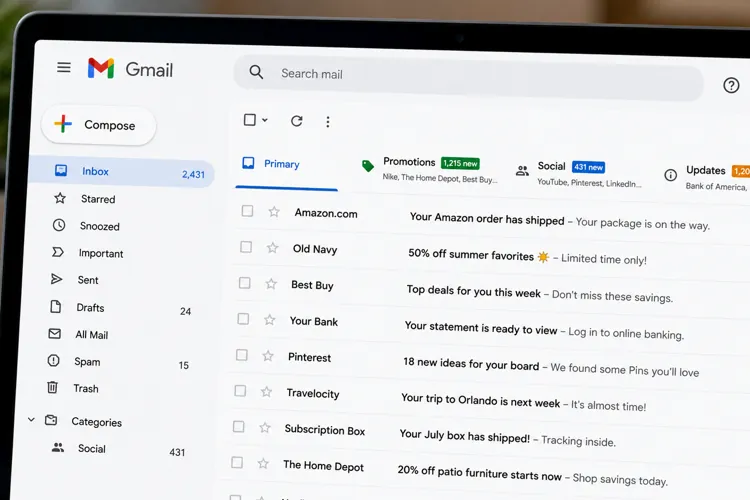Check the Amazon.com email checkbox
This screenshot has height=500, width=750.
[247, 211]
